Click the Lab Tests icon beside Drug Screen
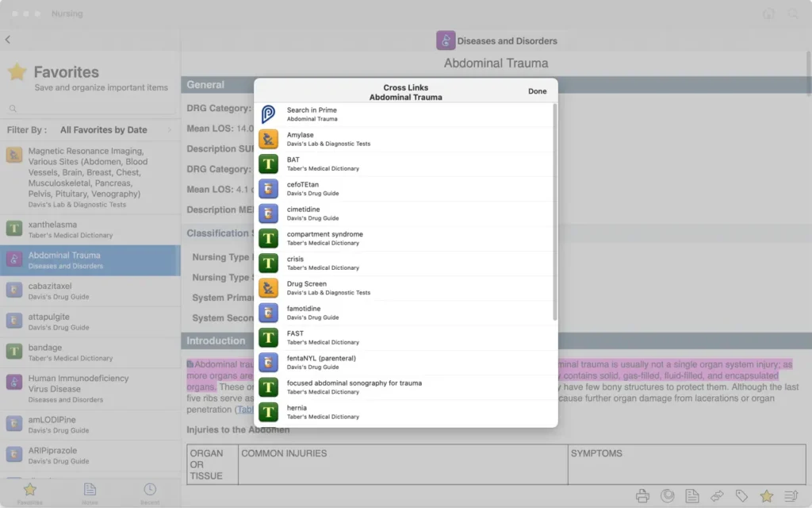812x508 pixels. [268, 288]
